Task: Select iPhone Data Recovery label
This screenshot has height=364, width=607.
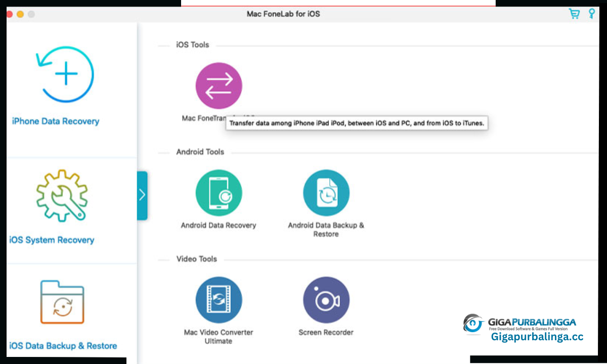Action: (56, 121)
